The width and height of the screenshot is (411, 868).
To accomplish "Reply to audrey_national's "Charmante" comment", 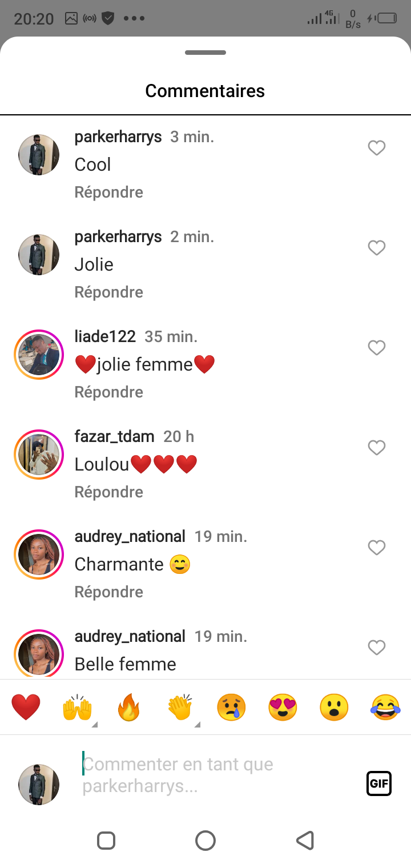I will coord(109,592).
